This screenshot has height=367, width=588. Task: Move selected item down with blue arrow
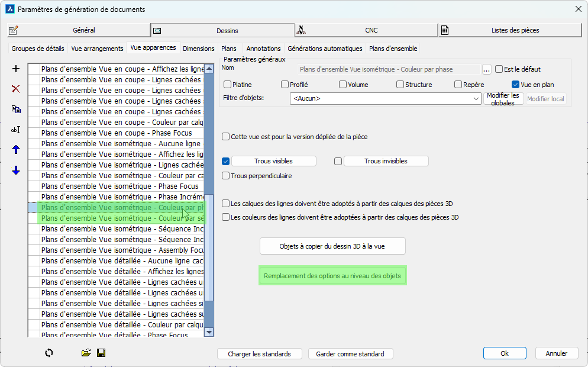[x=16, y=170]
